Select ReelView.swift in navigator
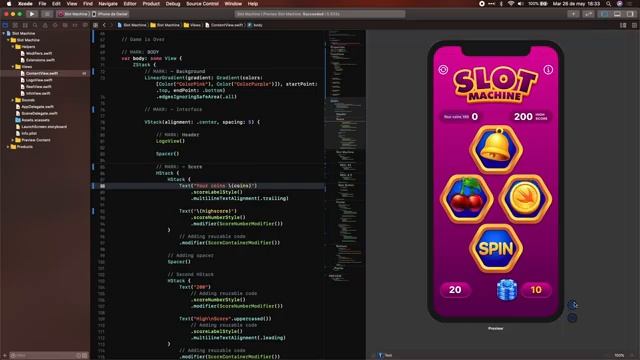 (x=38, y=87)
